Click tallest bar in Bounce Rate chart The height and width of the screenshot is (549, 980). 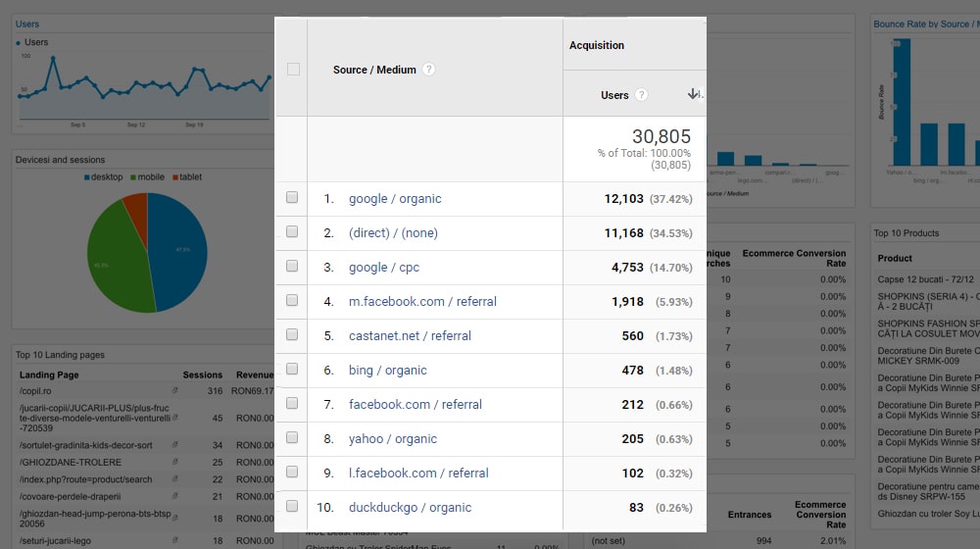tap(902, 102)
